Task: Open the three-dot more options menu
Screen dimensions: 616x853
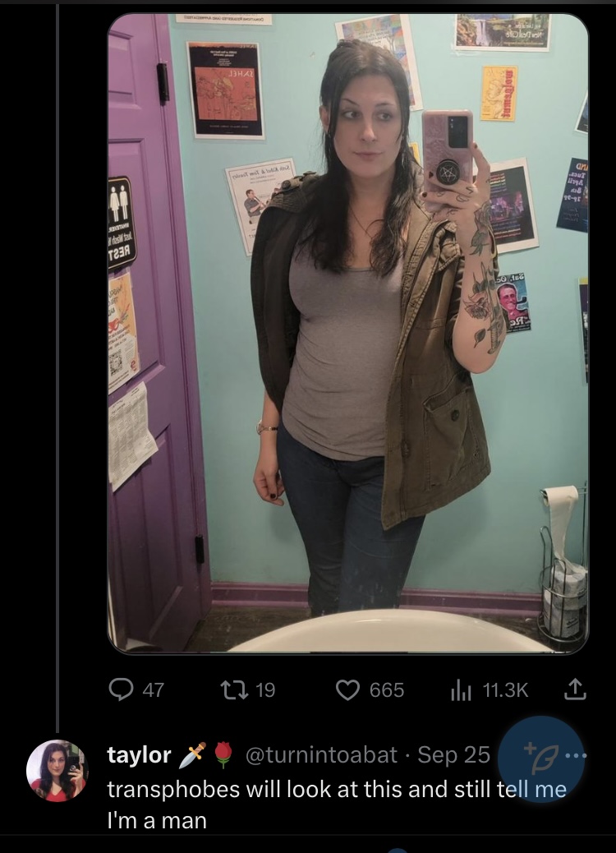Action: tap(577, 756)
